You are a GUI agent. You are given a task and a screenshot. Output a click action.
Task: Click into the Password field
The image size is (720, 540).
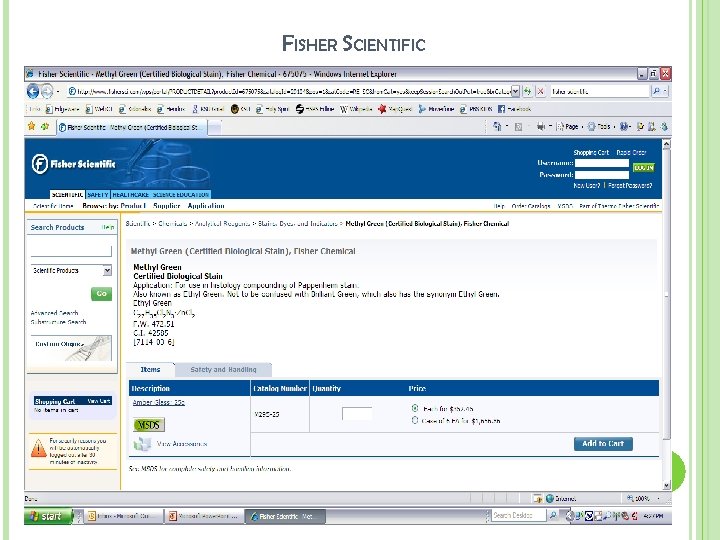pyautogui.click(x=602, y=175)
